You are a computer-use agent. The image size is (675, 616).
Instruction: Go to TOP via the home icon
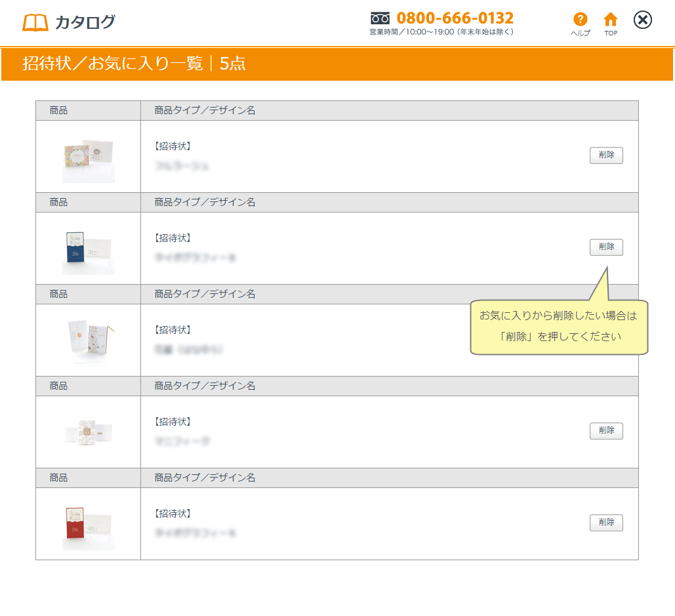click(611, 20)
